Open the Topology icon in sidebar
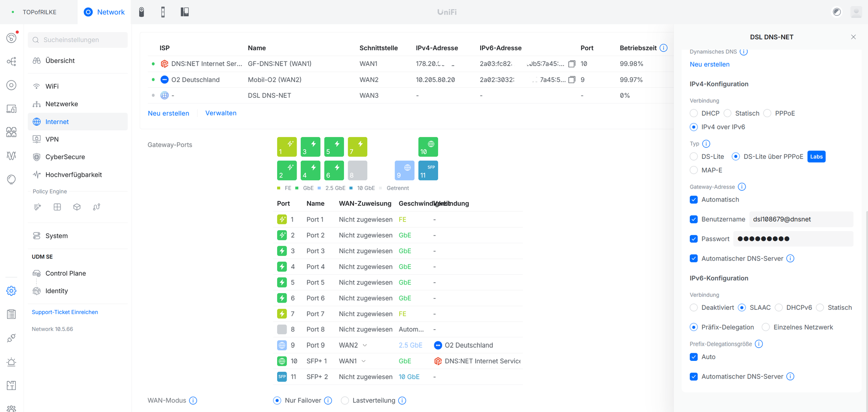The width and height of the screenshot is (868, 412). pyautogui.click(x=12, y=62)
